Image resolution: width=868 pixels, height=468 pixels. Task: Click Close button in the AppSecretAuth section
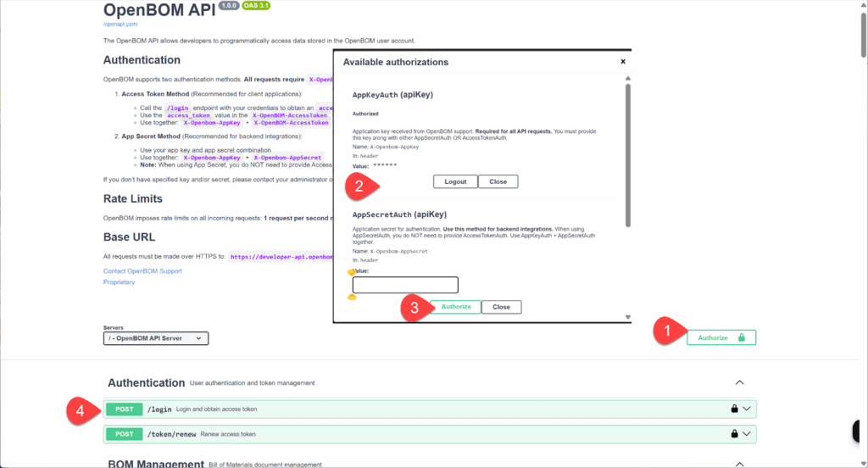[501, 307]
